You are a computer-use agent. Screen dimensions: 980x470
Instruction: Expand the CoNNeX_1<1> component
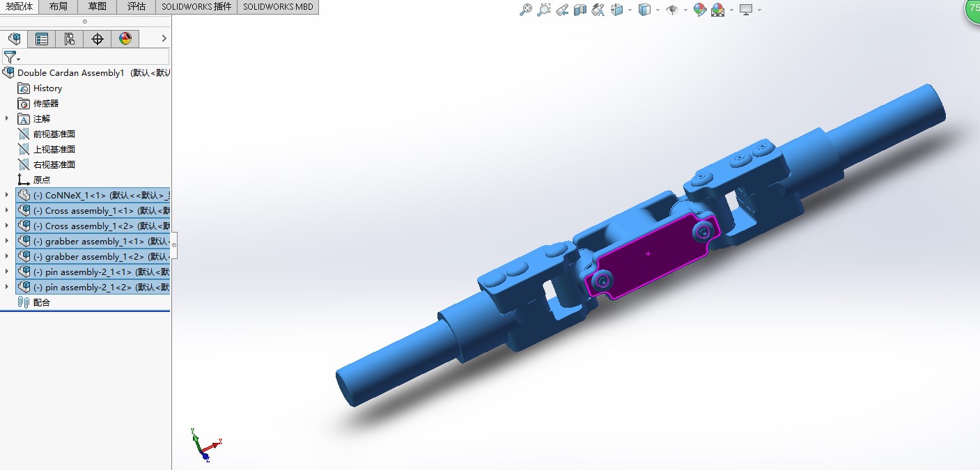(x=7, y=195)
